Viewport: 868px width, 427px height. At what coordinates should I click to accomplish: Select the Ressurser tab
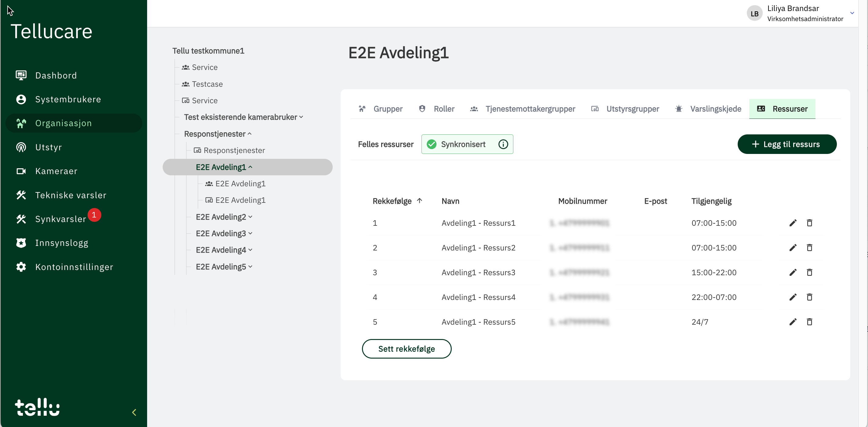[x=782, y=109]
